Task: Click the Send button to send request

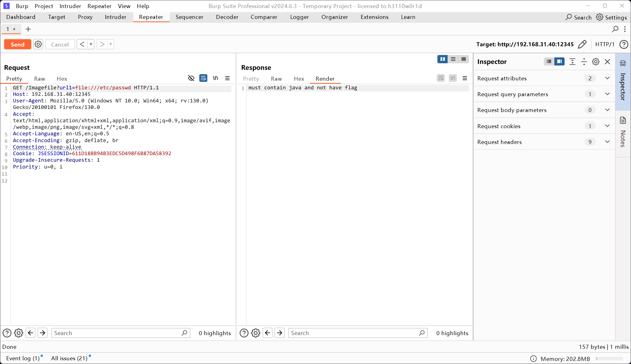Action: point(17,44)
